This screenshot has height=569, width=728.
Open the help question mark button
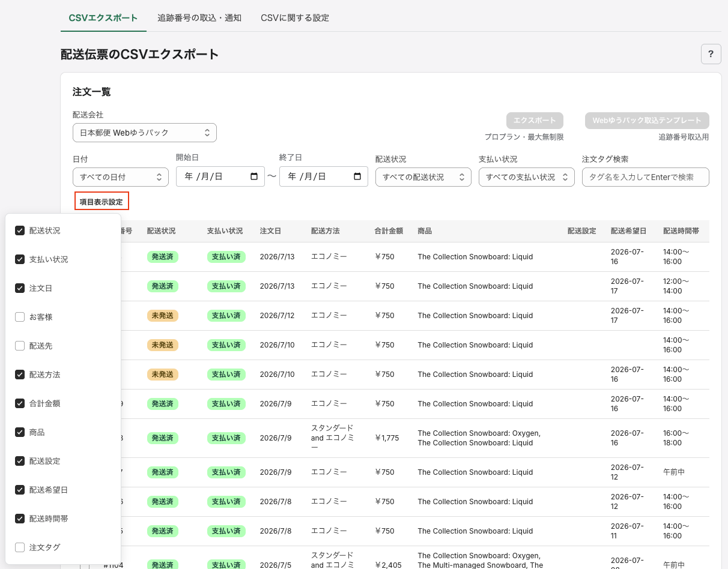(x=711, y=54)
